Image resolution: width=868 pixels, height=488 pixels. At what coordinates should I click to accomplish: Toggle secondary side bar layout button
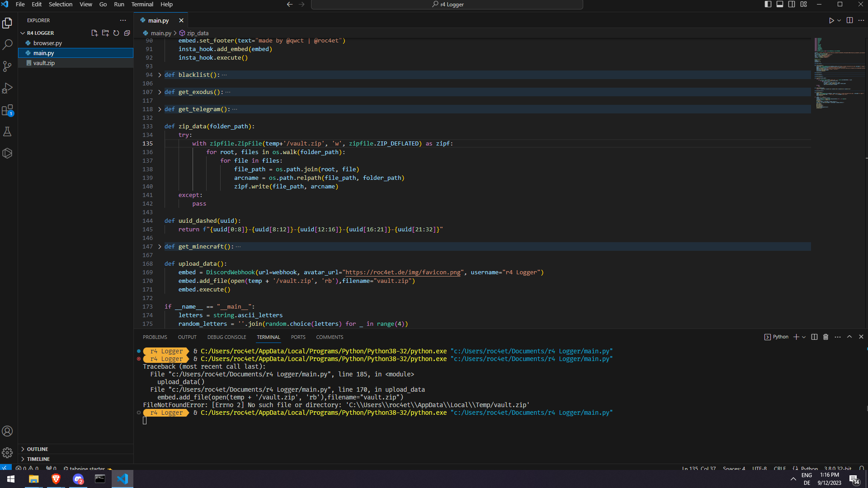(792, 5)
